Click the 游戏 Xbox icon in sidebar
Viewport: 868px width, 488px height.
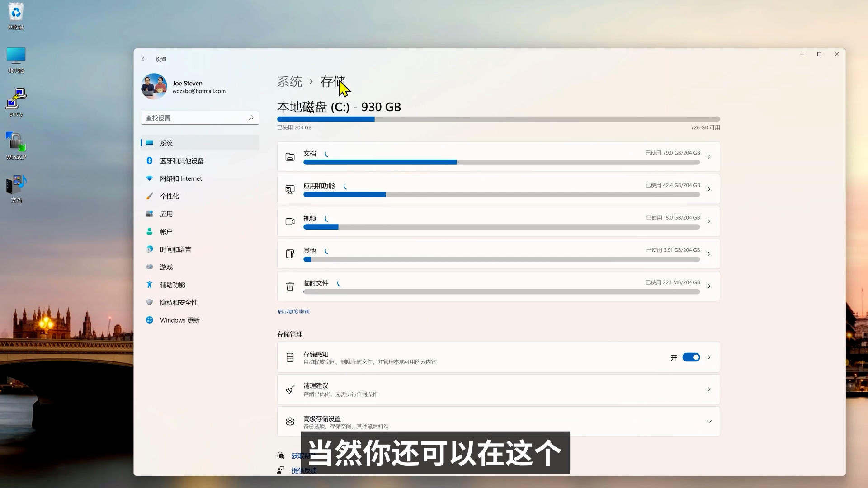pyautogui.click(x=150, y=267)
